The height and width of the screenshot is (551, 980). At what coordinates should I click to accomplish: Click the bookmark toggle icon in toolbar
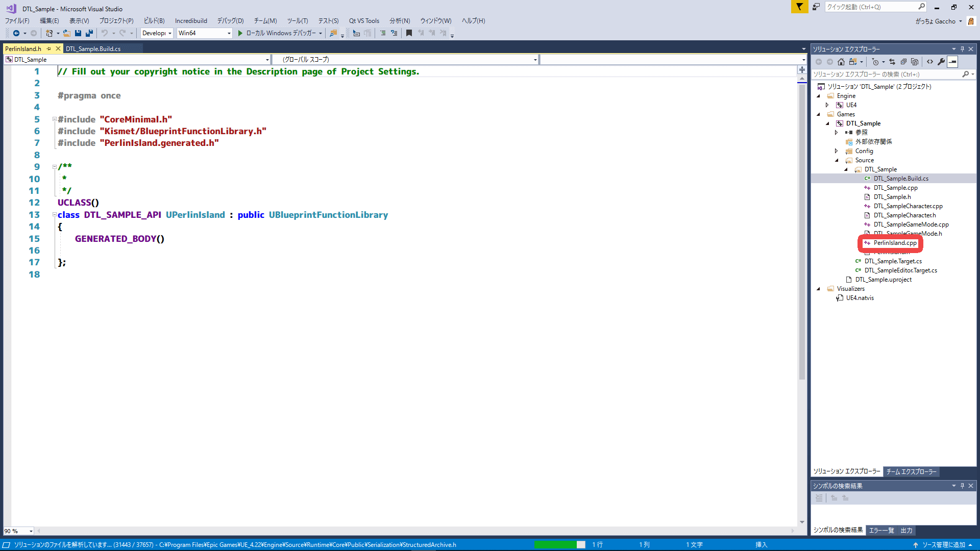point(409,33)
